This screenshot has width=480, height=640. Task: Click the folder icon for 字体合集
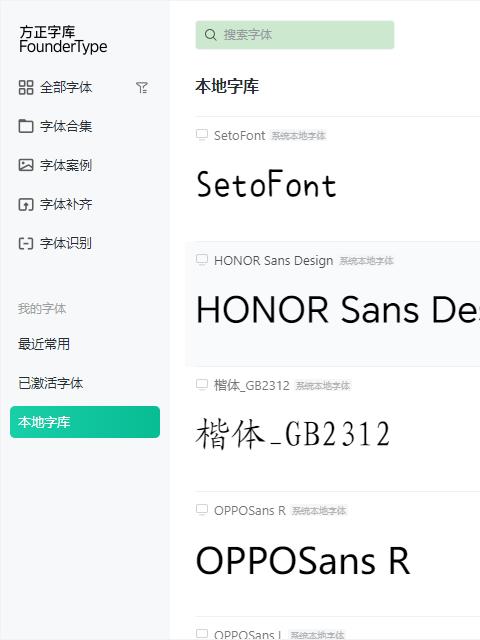(x=26, y=126)
